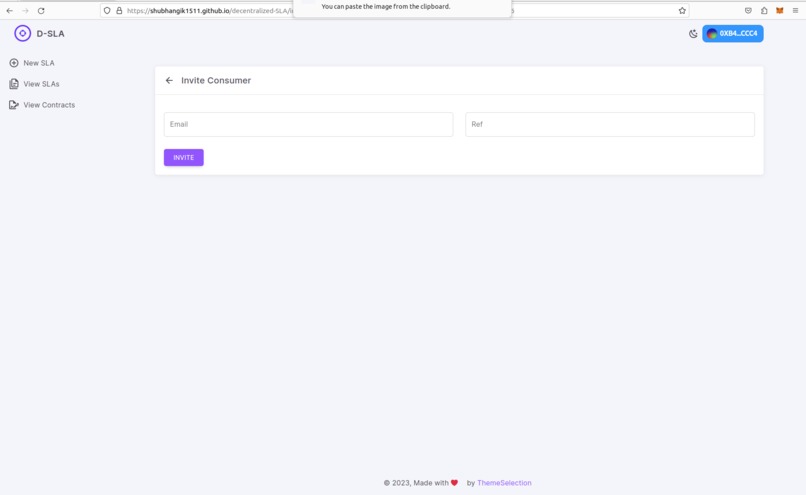Click the View Contracts sign icon
The width and height of the screenshot is (806, 495).
click(x=14, y=105)
